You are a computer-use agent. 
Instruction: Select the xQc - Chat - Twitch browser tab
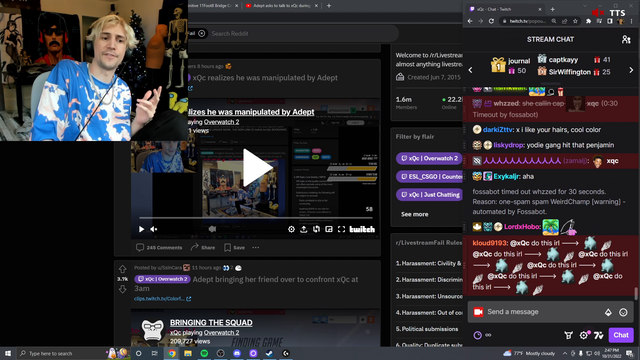coord(505,9)
